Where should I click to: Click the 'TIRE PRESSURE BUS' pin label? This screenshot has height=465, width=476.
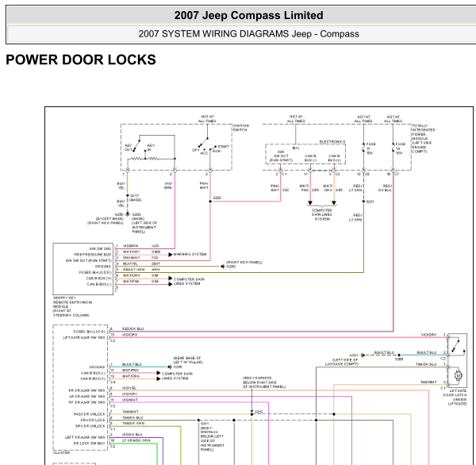pyautogui.click(x=93, y=255)
